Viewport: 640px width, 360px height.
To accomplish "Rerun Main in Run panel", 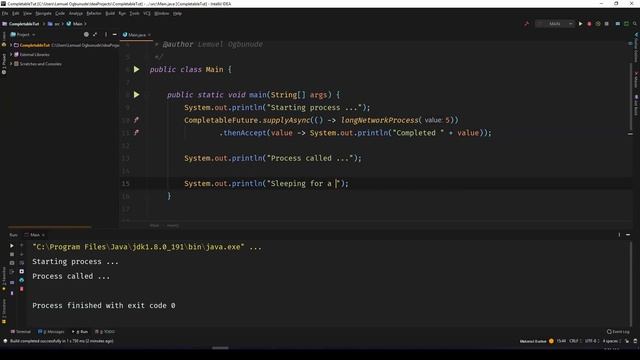I will click(12, 246).
